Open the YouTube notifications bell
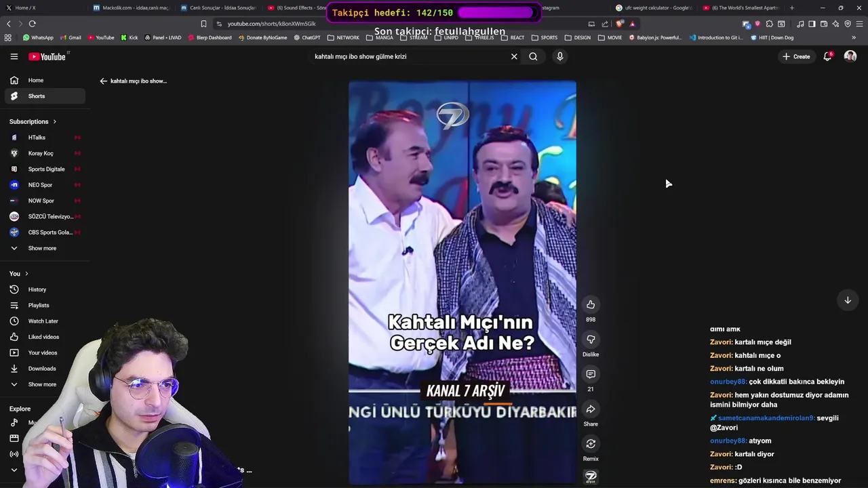868x488 pixels. (x=827, y=56)
